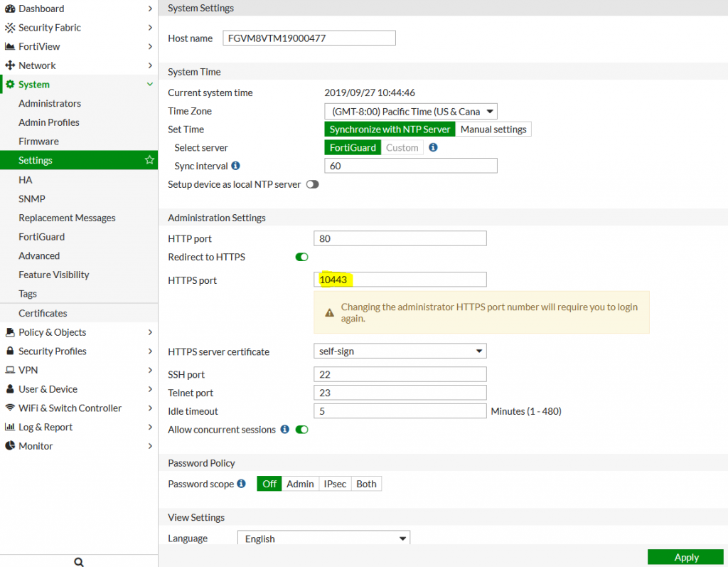Disable the Redirect to HTTPS toggle

(301, 257)
